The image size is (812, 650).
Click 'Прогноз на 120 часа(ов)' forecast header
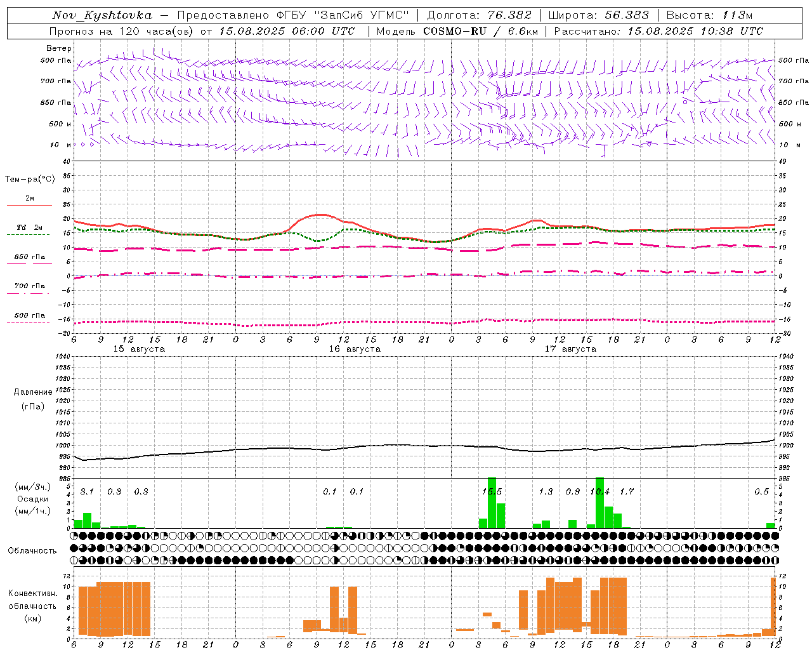[121, 31]
